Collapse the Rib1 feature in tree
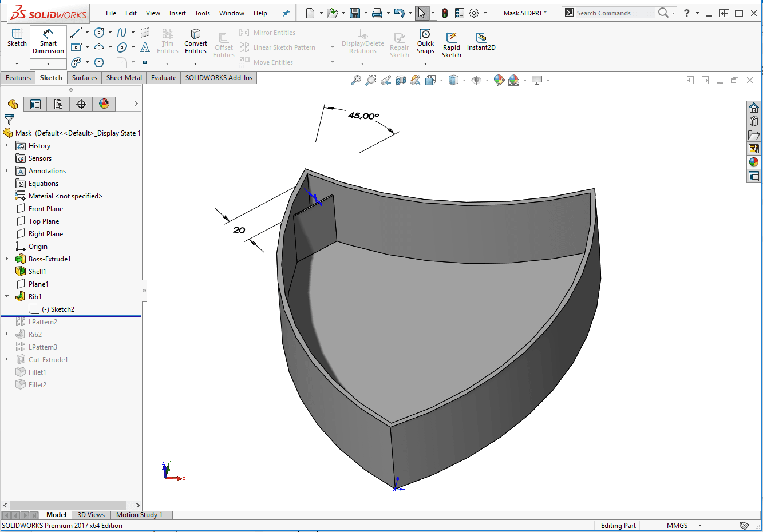The height and width of the screenshot is (532, 763). 7,297
